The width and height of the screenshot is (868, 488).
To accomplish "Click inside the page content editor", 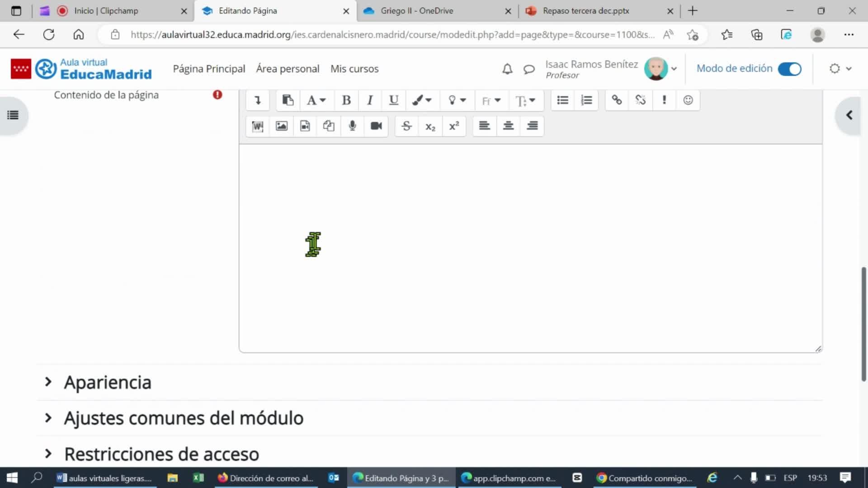I will (530, 248).
